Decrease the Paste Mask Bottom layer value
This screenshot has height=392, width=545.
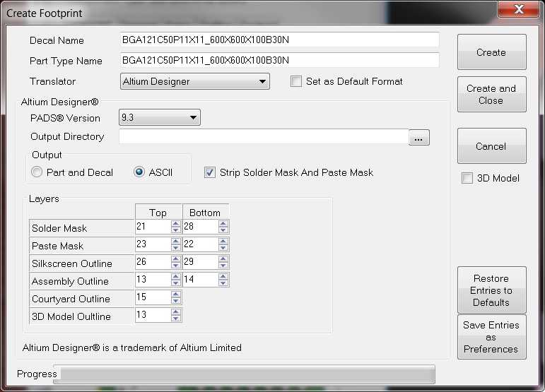pos(223,249)
